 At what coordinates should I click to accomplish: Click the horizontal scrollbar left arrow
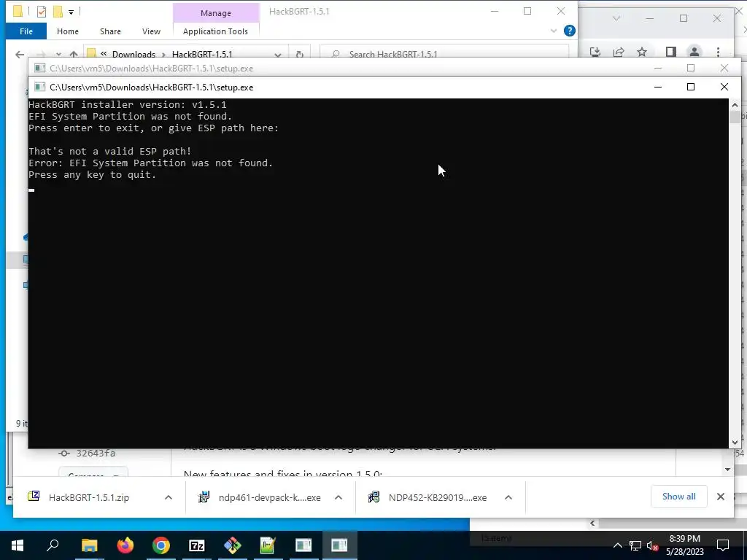(x=592, y=524)
